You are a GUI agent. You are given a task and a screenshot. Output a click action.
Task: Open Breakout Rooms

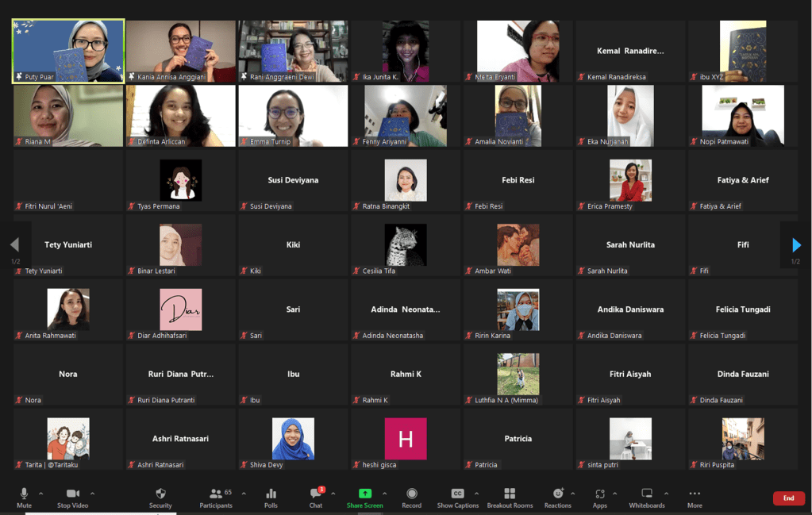(510, 498)
